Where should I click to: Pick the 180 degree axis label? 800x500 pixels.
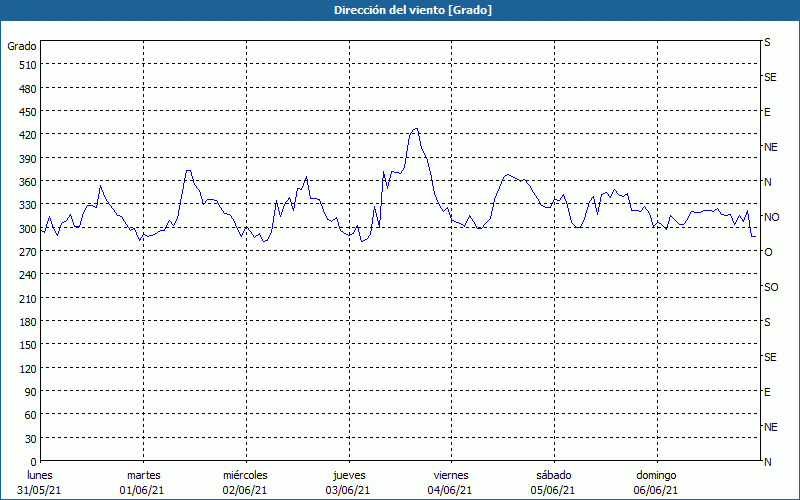pos(29,322)
